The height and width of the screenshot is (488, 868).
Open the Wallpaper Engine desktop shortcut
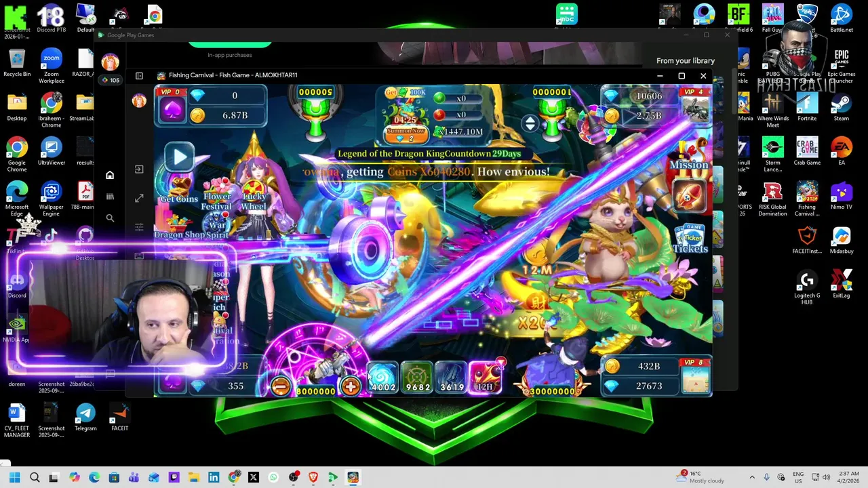click(51, 199)
